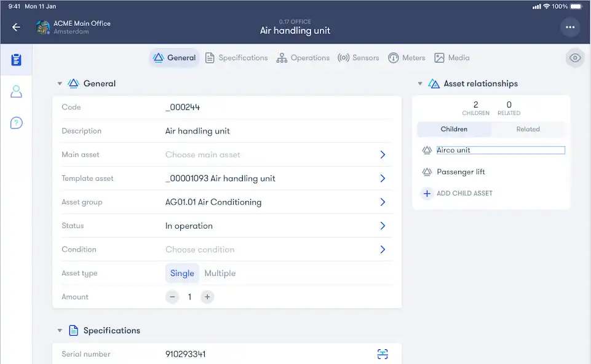Viewport: 591px width, 364px height.
Task: Open the user profile sidebar icon
Action: [x=16, y=91]
